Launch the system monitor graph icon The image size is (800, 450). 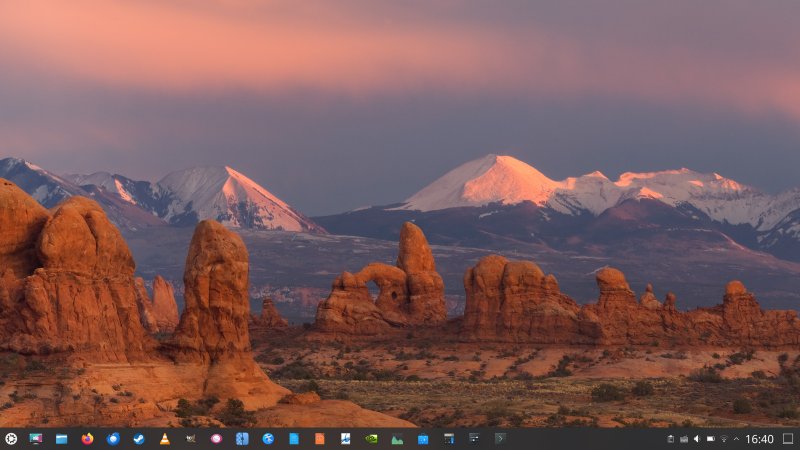click(x=397, y=438)
